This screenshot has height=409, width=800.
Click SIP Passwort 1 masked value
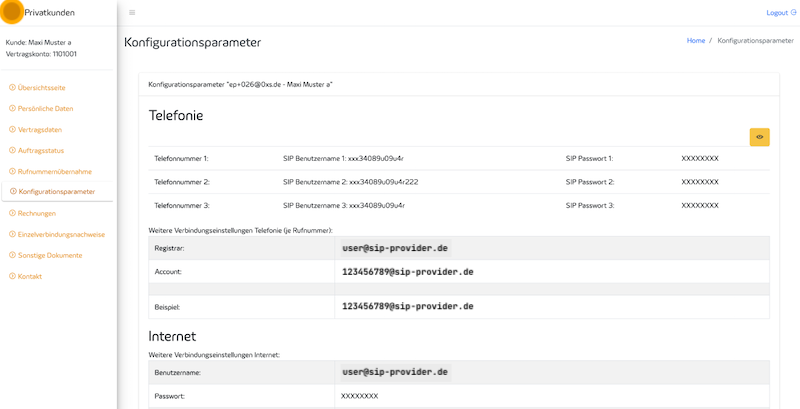pos(699,158)
